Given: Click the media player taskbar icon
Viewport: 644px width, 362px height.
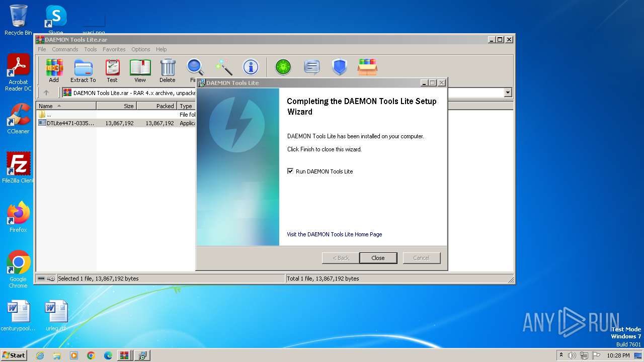Looking at the screenshot, I should tap(74, 355).
